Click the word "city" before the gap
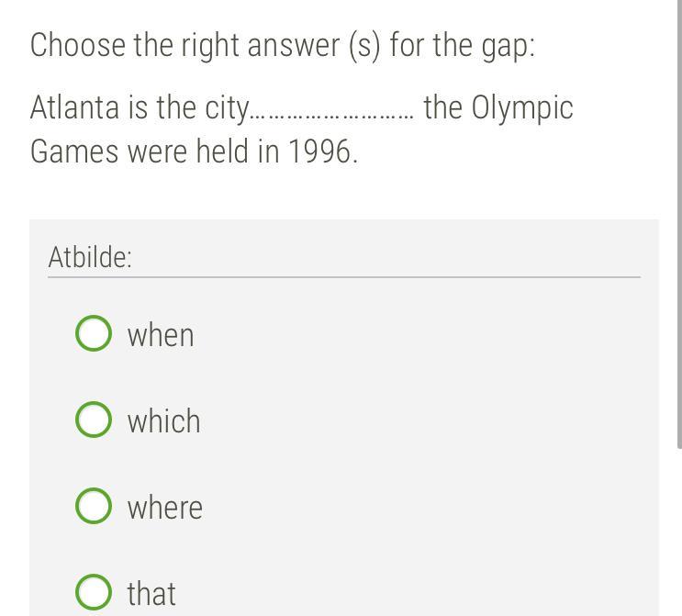Image resolution: width=682 pixels, height=616 pixels. pos(226,109)
